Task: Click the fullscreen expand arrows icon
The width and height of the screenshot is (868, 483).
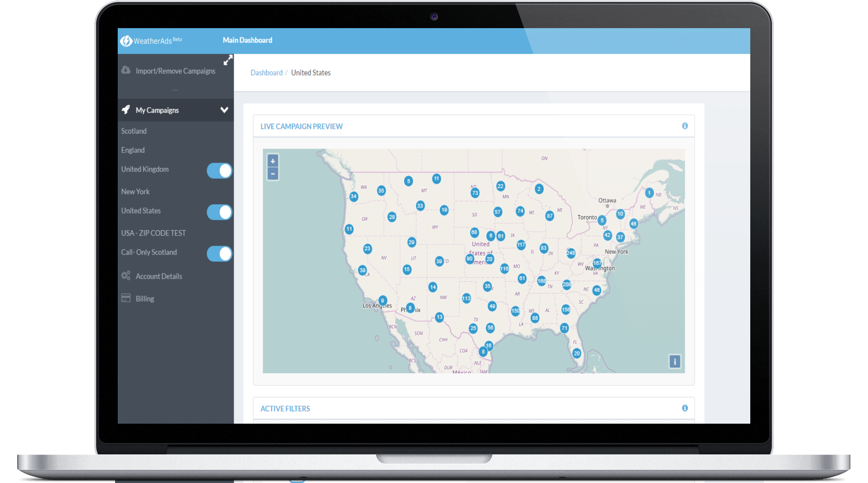Action: [228, 60]
